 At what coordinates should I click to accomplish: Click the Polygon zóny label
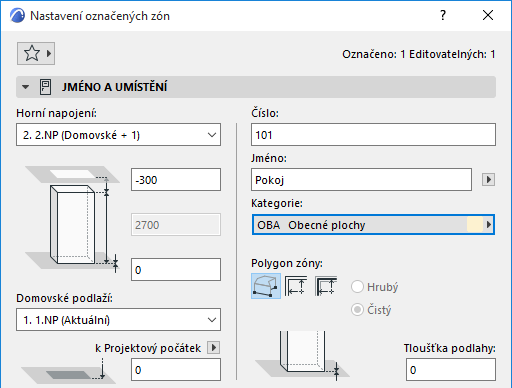pos(287,263)
